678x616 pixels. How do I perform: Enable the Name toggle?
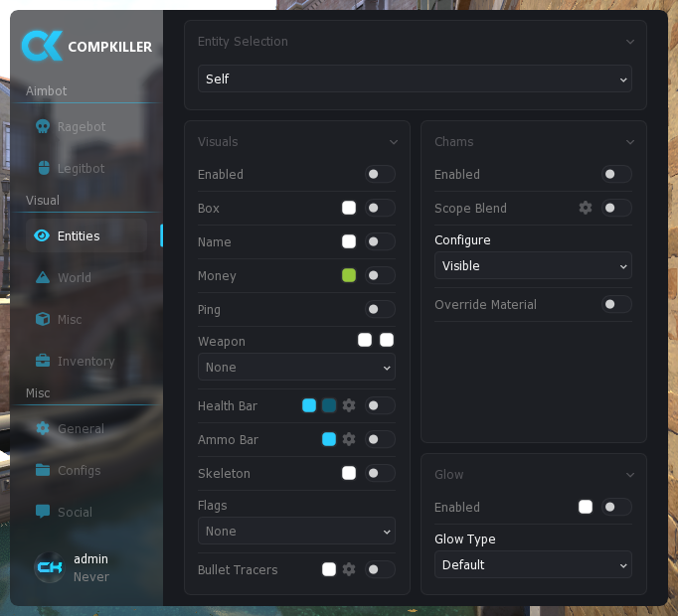[x=380, y=241]
